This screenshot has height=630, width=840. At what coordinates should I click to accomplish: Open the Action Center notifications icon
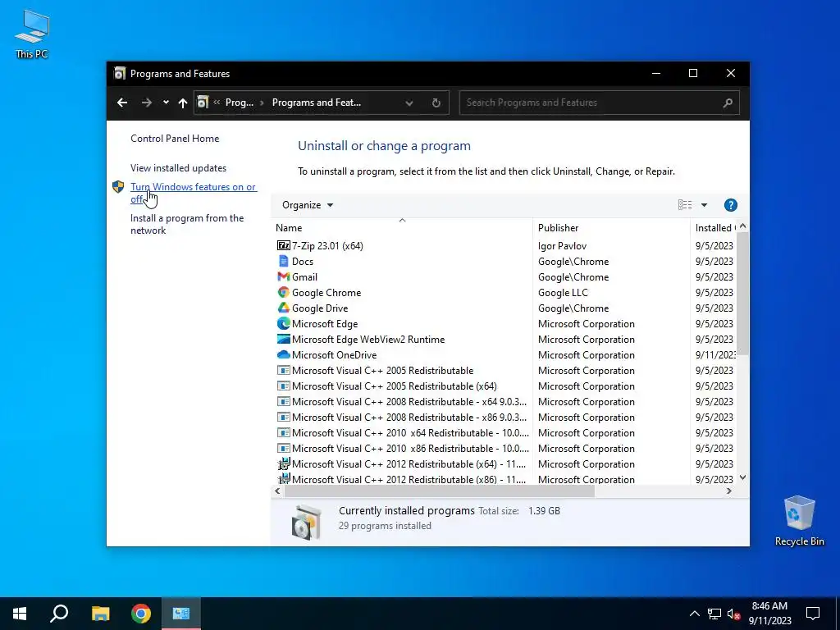pyautogui.click(x=813, y=614)
